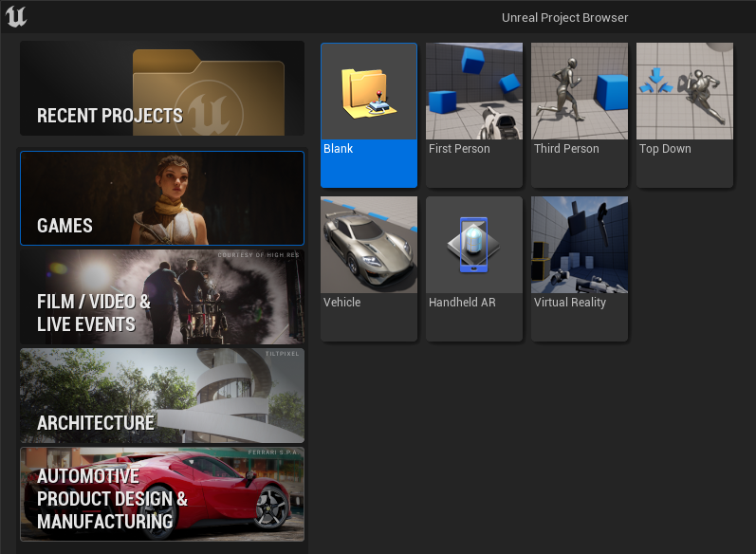Select the Games category
This screenshot has width=756, height=554.
(162, 198)
